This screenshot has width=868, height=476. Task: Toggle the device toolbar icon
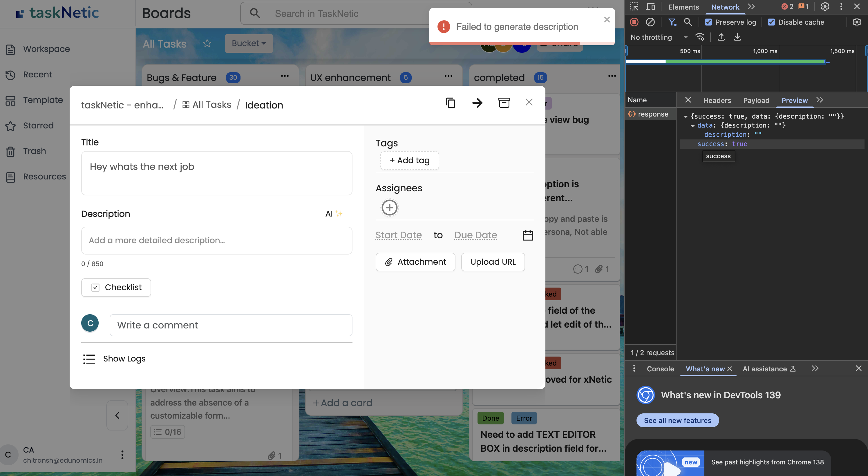point(650,7)
